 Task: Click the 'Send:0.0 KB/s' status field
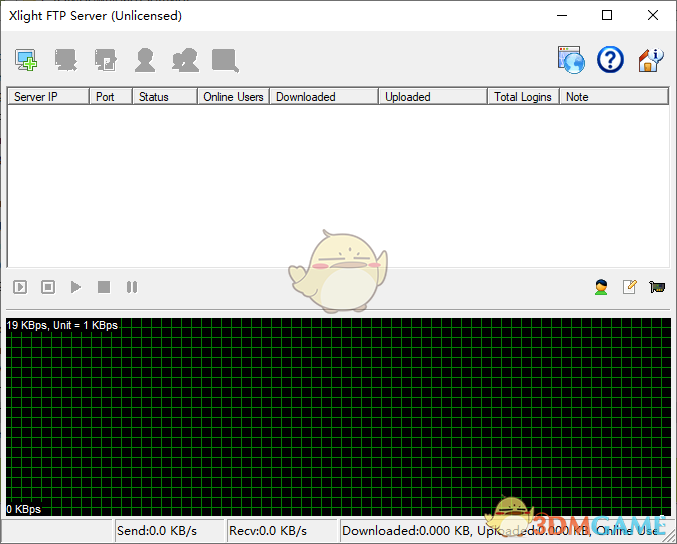[169, 531]
